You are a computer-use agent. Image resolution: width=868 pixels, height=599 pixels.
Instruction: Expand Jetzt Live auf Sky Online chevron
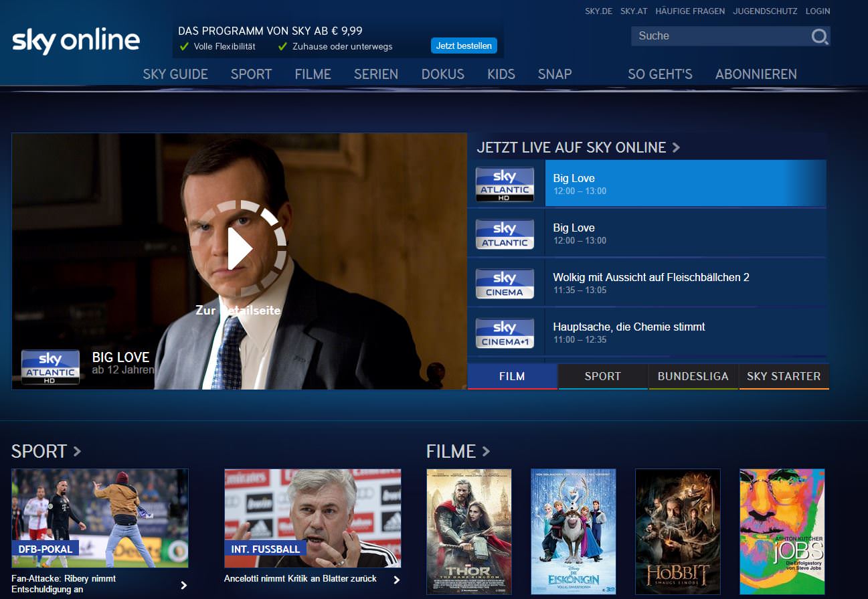676,147
